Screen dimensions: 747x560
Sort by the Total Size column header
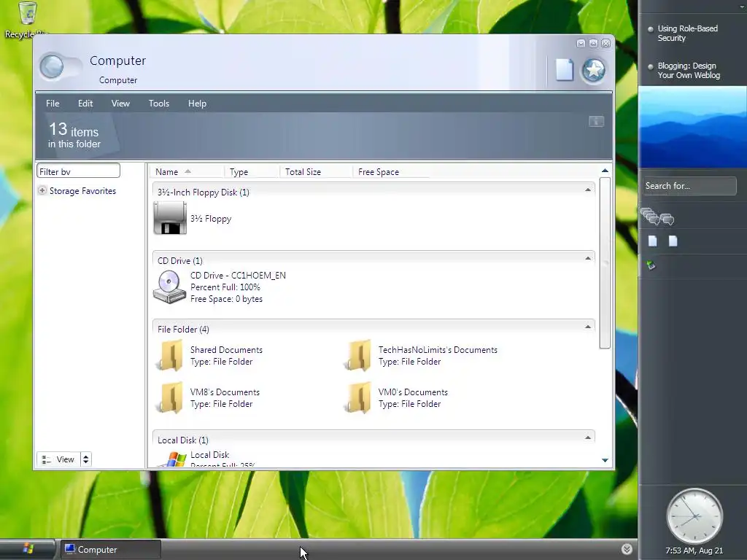[x=316, y=172]
